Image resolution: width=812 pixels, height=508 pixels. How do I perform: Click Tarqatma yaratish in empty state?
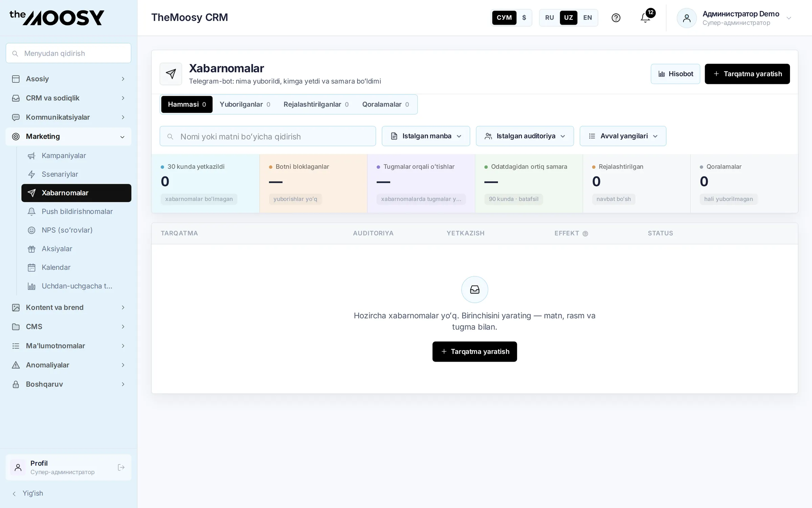coord(474,352)
